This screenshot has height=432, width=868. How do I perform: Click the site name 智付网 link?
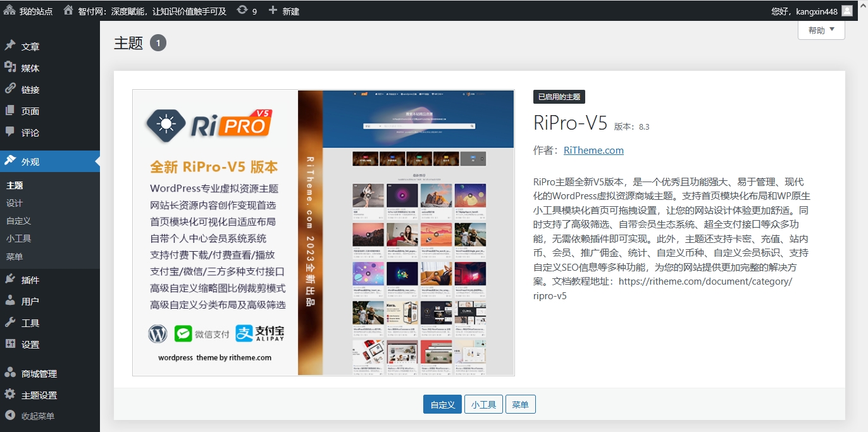click(152, 11)
